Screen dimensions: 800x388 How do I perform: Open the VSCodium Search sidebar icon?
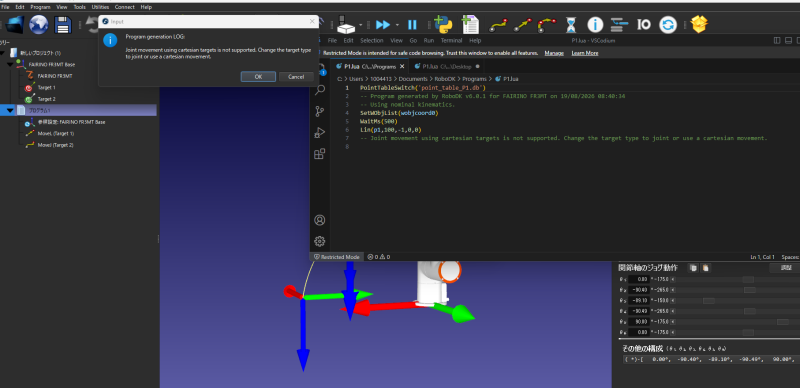click(x=320, y=90)
